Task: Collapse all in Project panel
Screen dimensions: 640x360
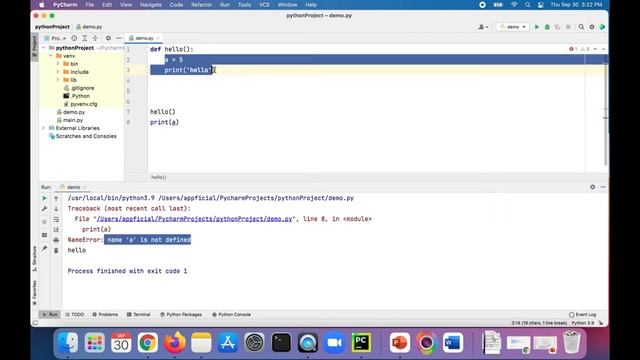Action: [x=95, y=38]
